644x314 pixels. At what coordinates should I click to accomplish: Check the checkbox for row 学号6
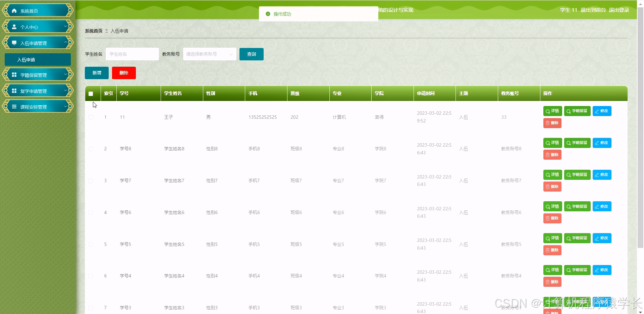tap(91, 212)
